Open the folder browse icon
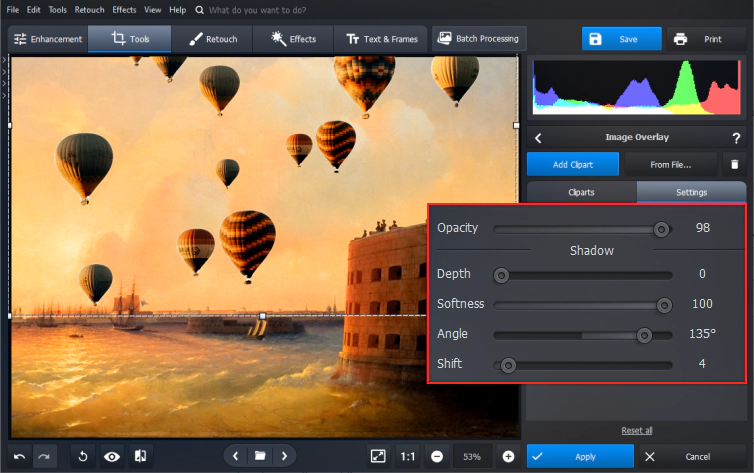The height and width of the screenshot is (473, 754). coord(260,456)
